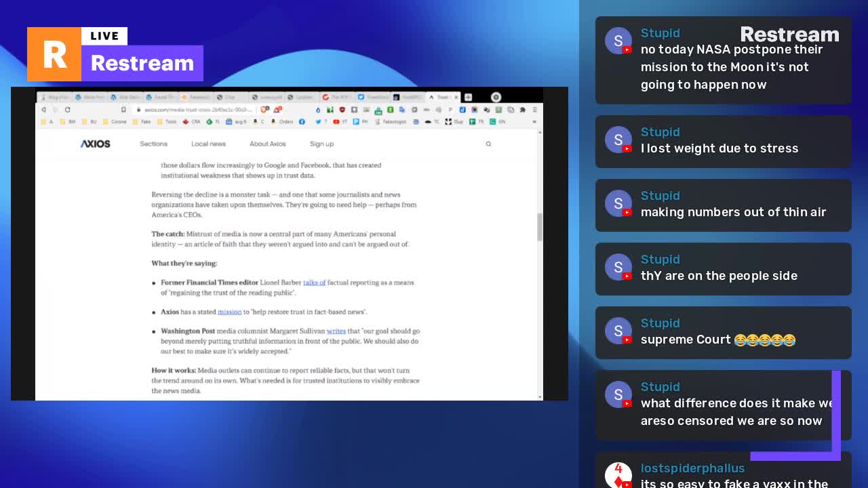Switch to the first WordPress tab
The image size is (868, 488).
click(90, 97)
